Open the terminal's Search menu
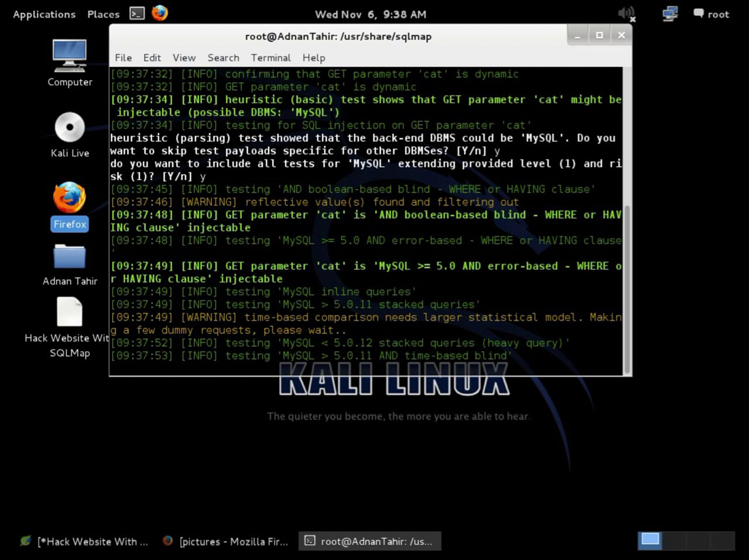This screenshot has height=560, width=749. (x=223, y=58)
